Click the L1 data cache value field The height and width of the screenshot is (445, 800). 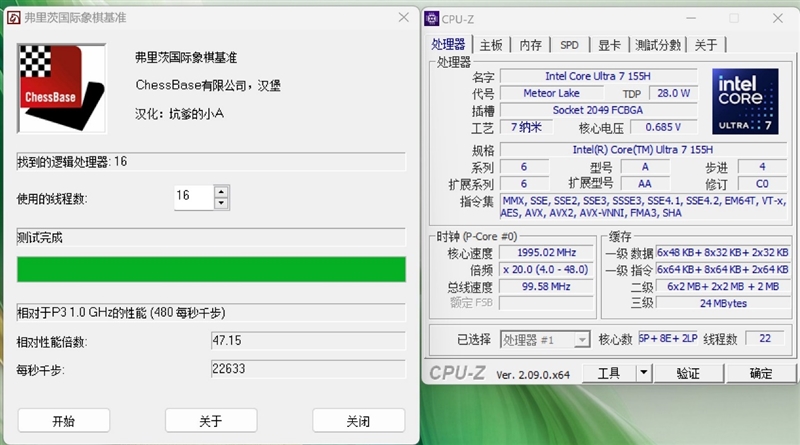[723, 253]
